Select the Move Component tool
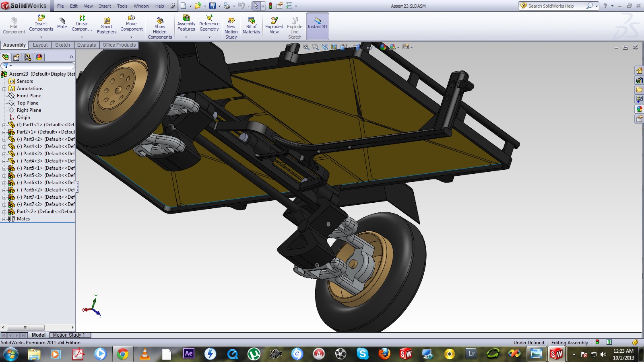The image size is (644, 362). (132, 23)
